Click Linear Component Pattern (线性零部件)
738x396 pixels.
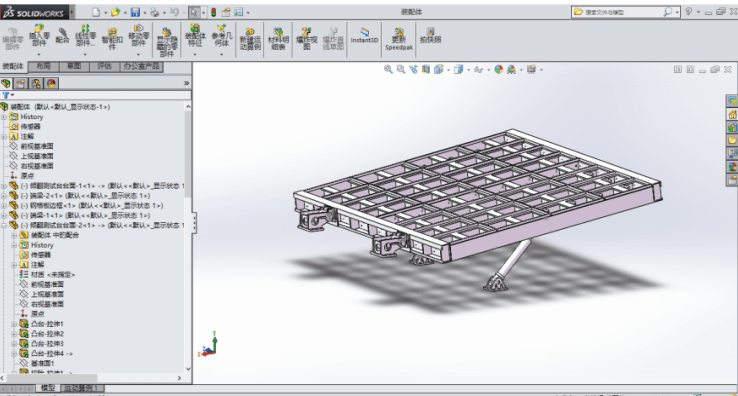pyautogui.click(x=85, y=36)
